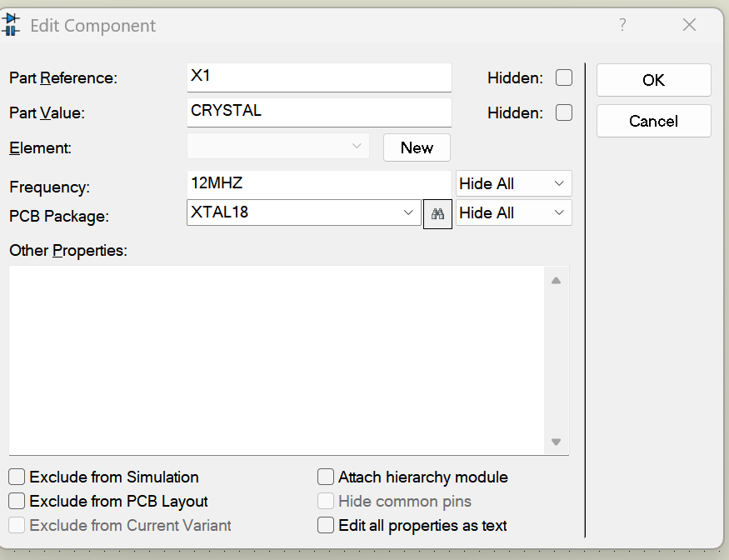Click the Frequency field showing 12MHZ

pos(319,183)
